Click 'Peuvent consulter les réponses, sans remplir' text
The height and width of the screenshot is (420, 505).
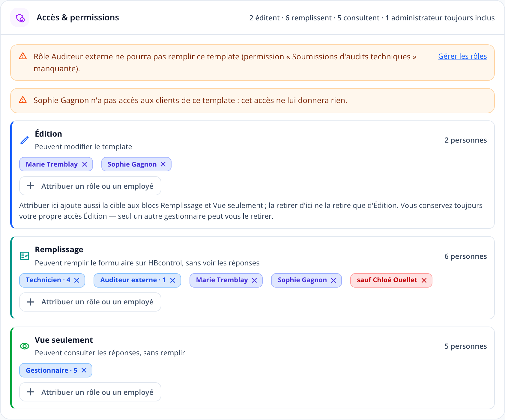click(110, 353)
